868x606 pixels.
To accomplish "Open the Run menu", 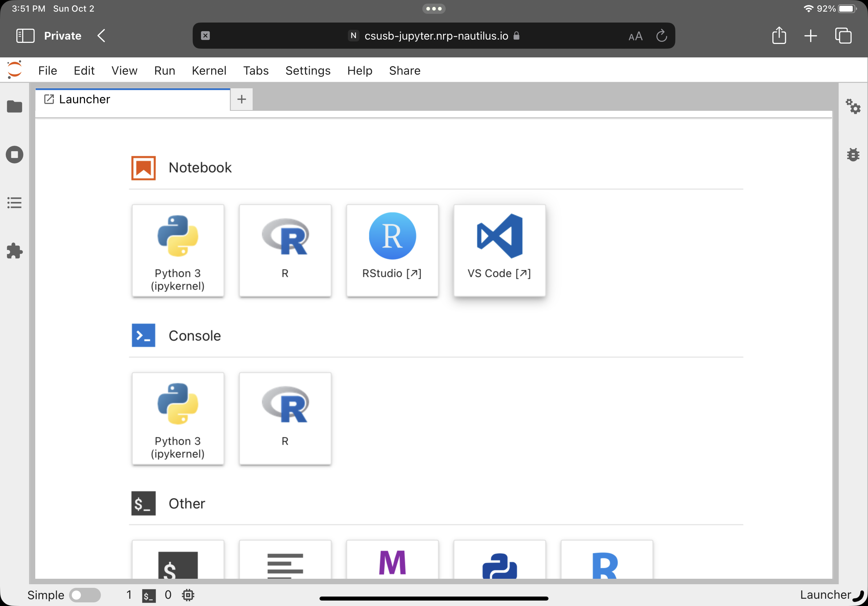I will (x=164, y=70).
